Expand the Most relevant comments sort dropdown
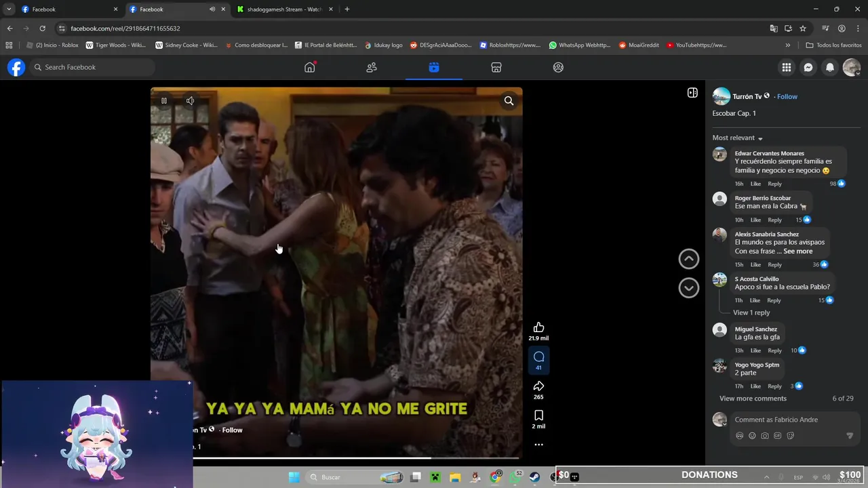The height and width of the screenshot is (488, 868). click(738, 138)
